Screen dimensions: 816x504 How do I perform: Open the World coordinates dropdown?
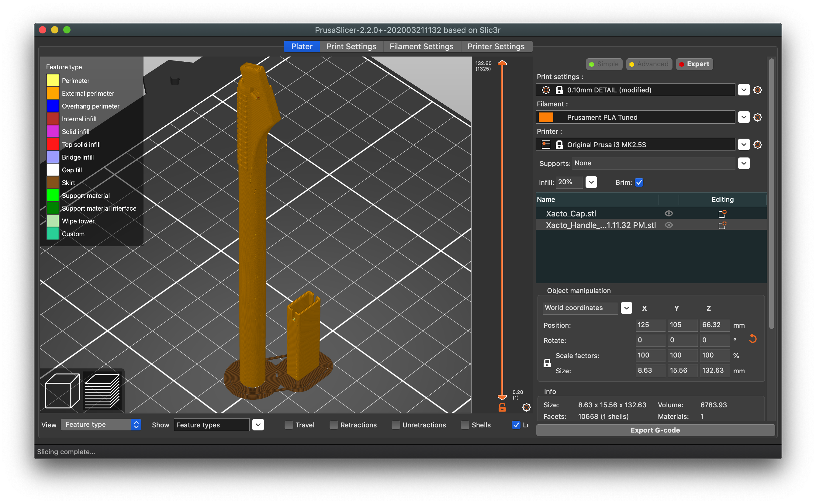pyautogui.click(x=626, y=308)
